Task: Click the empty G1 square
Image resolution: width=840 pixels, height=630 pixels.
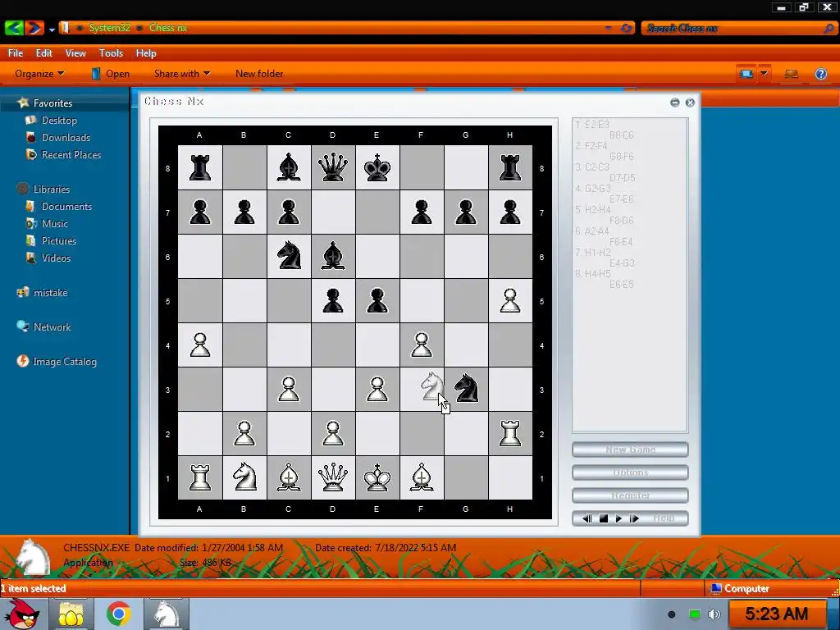Action: [466, 478]
